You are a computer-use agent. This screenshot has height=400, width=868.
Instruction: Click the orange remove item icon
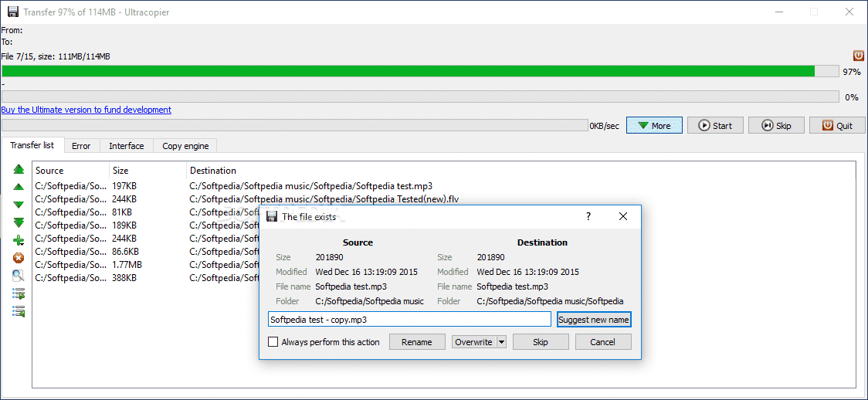19,258
